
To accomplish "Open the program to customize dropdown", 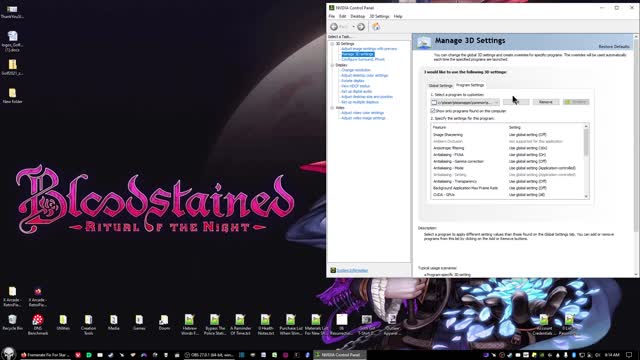I will click(465, 102).
